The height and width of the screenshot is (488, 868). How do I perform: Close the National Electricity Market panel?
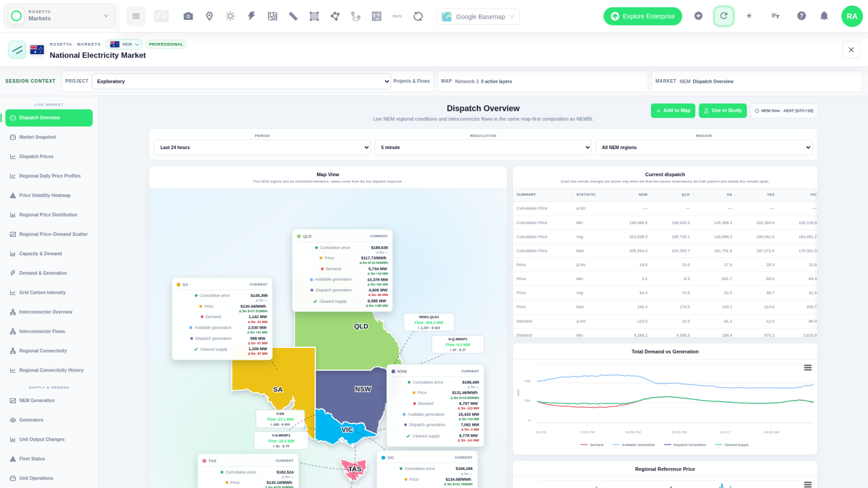point(851,50)
